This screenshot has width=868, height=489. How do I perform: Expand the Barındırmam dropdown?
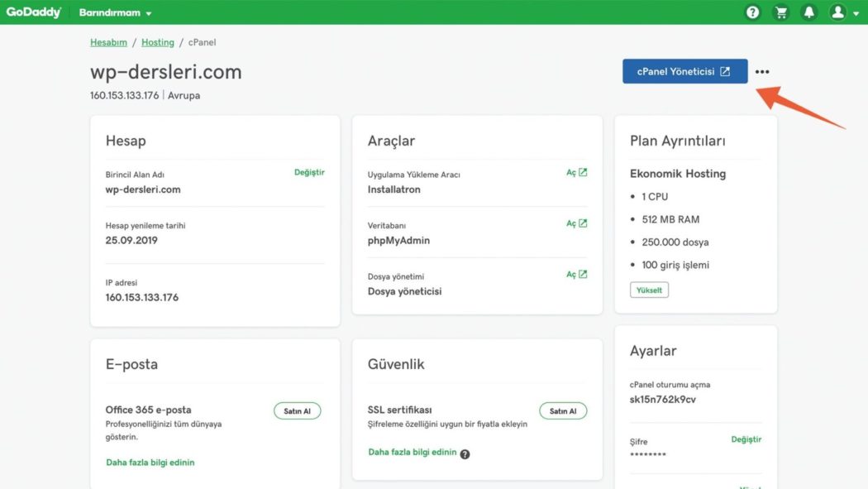coord(115,12)
